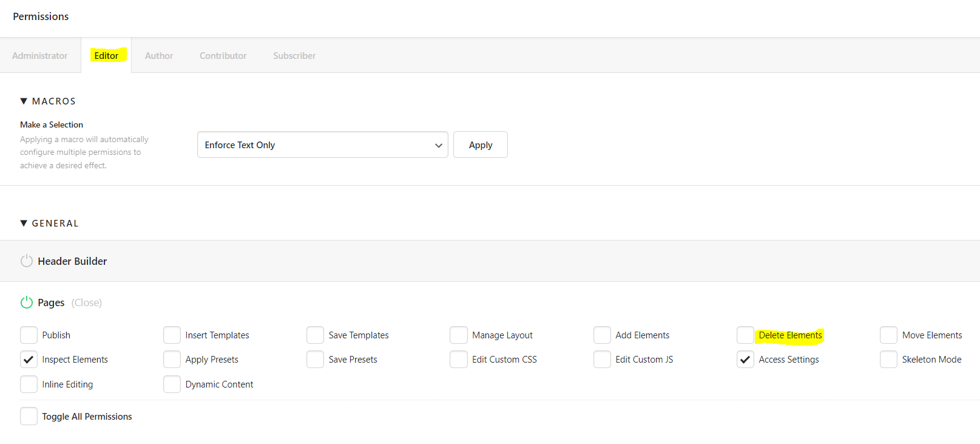The width and height of the screenshot is (980, 444).
Task: Check Edit Custom CSS permission
Action: coord(459,359)
